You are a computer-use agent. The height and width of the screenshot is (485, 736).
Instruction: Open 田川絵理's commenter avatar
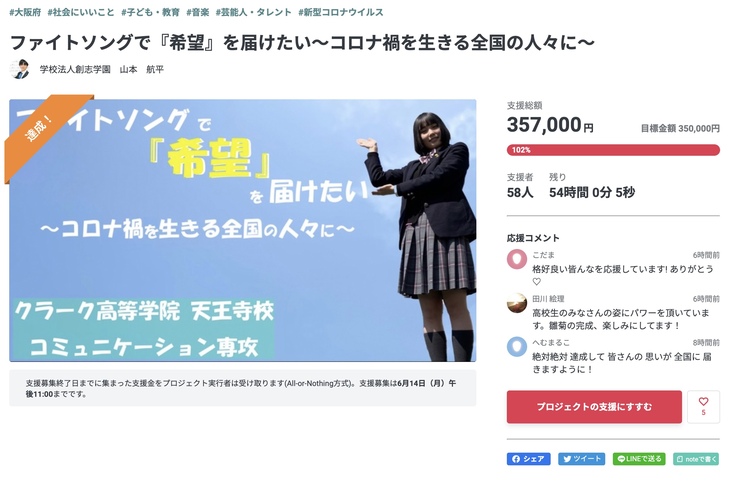click(517, 303)
